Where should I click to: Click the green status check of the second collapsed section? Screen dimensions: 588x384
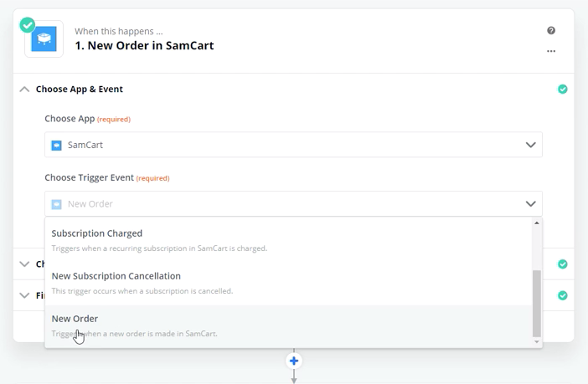click(x=563, y=264)
